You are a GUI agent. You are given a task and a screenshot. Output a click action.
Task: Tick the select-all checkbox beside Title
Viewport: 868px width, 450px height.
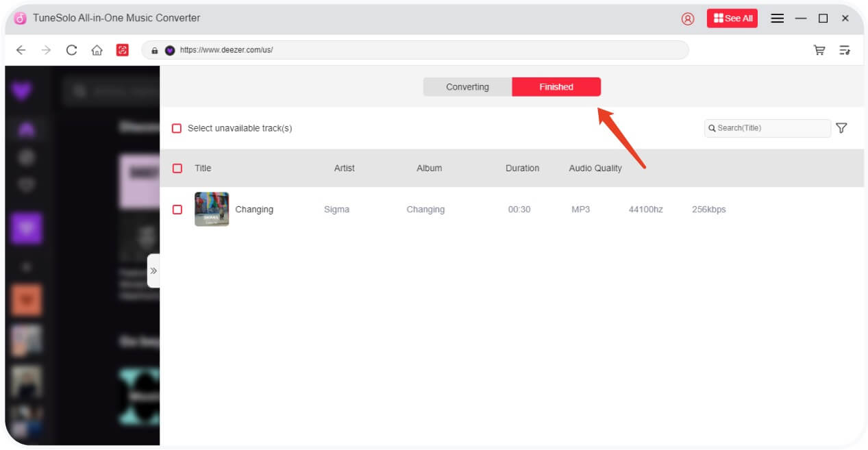[x=177, y=168]
